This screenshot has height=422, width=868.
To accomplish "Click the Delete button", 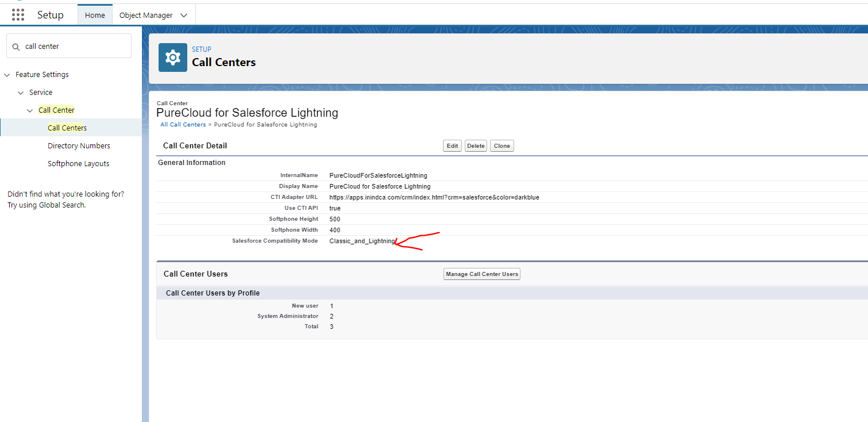I will point(476,146).
